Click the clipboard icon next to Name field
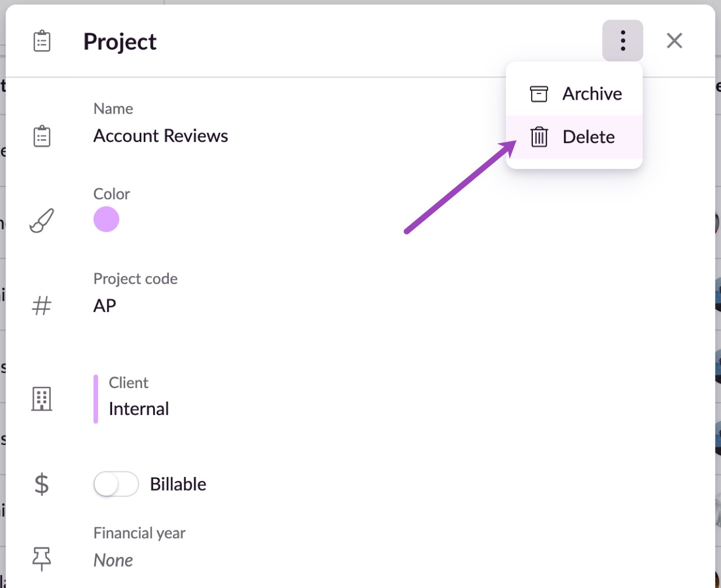This screenshot has height=588, width=721. point(42,136)
